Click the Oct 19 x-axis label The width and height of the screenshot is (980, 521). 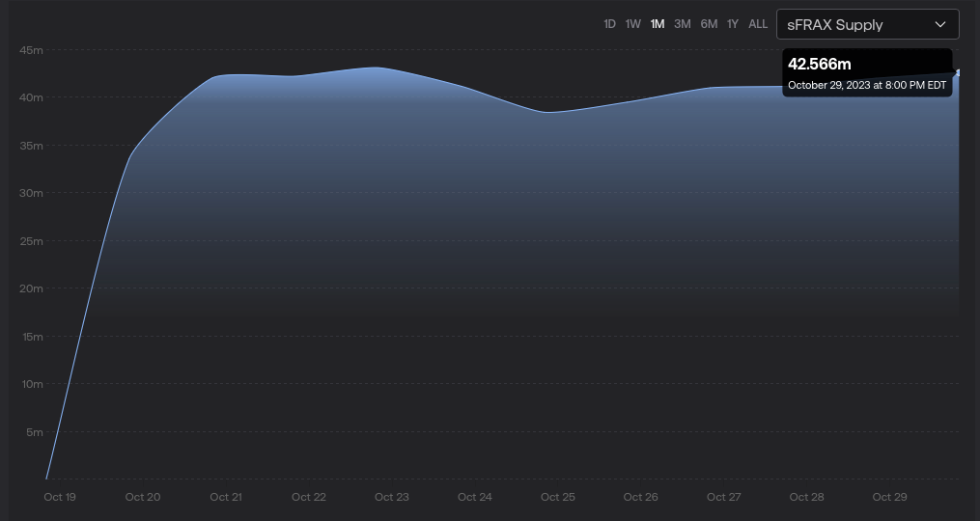point(60,497)
